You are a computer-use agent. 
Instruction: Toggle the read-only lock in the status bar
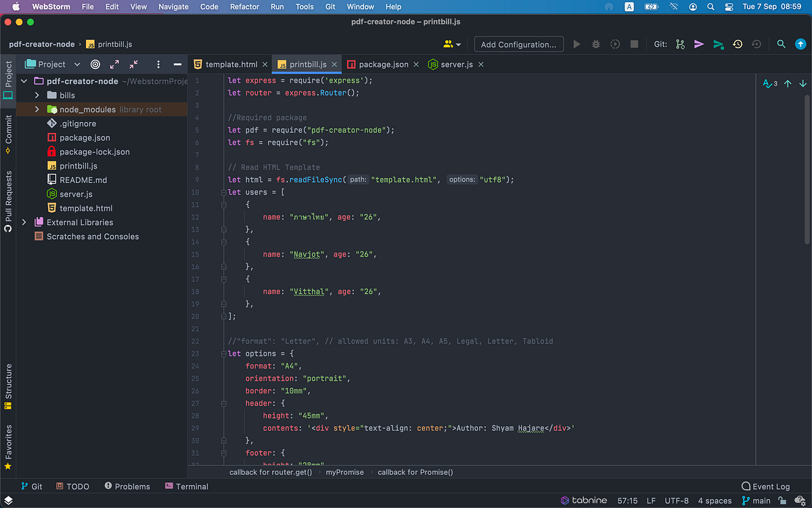[x=782, y=500]
